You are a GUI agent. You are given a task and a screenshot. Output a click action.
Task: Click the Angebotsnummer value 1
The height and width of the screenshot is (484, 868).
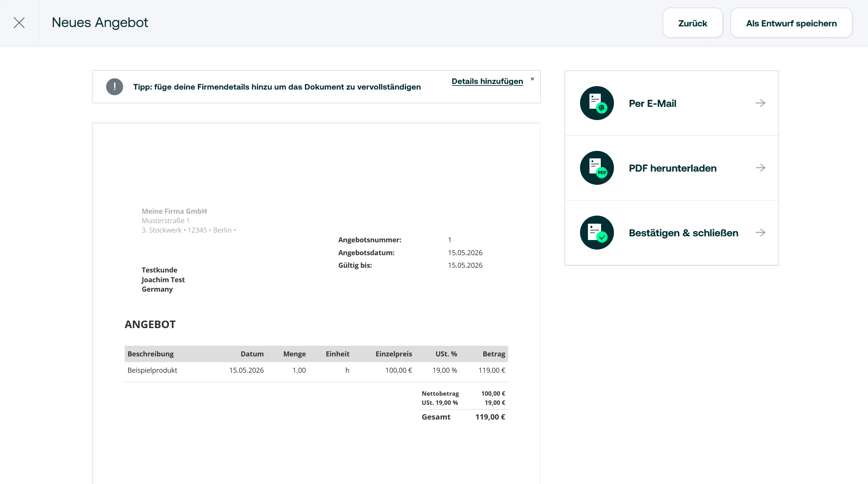coord(449,240)
